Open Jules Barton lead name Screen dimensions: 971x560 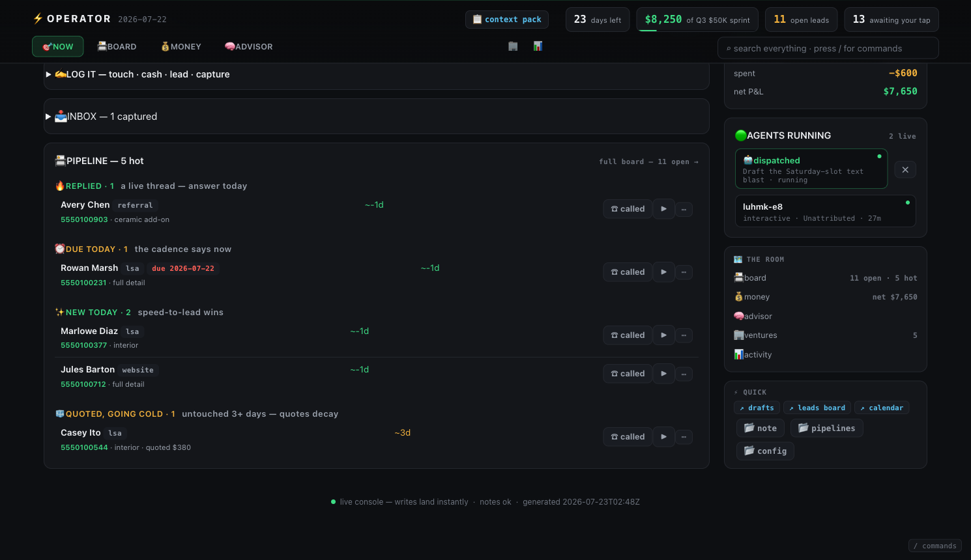click(x=87, y=369)
